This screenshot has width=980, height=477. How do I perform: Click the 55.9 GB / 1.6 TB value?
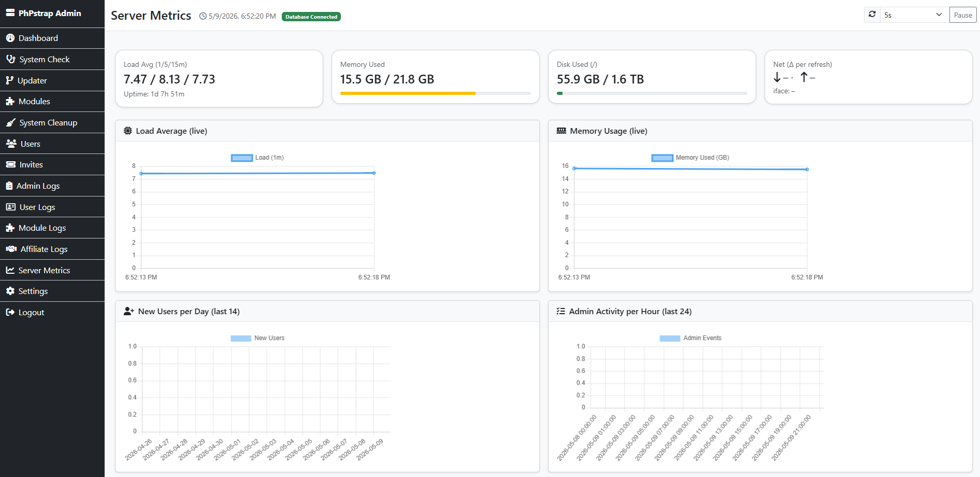coord(600,79)
